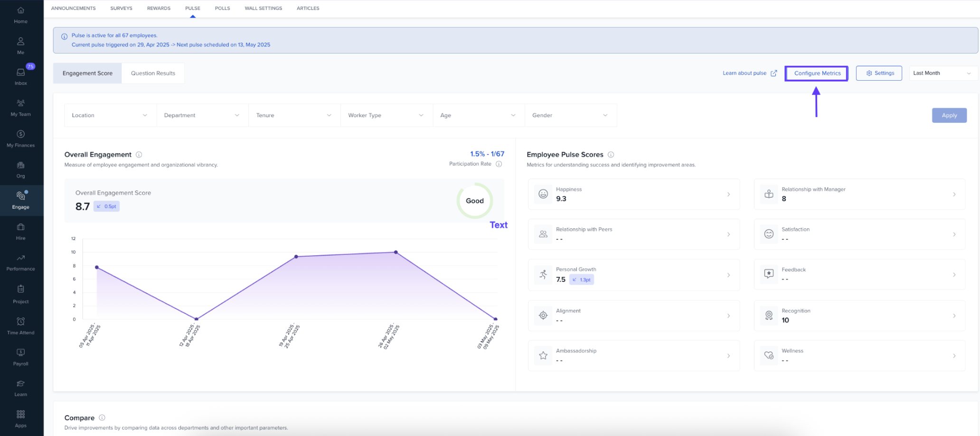This screenshot has height=436, width=980.
Task: Expand the Location filter dropdown
Action: tap(110, 115)
